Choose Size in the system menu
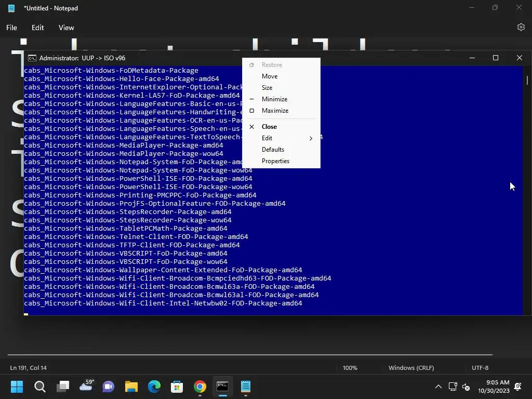Image resolution: width=532 pixels, height=399 pixels. click(281, 87)
